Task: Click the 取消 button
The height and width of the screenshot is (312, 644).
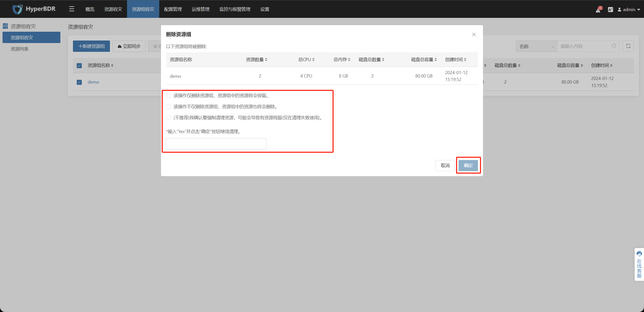Action: (445, 166)
